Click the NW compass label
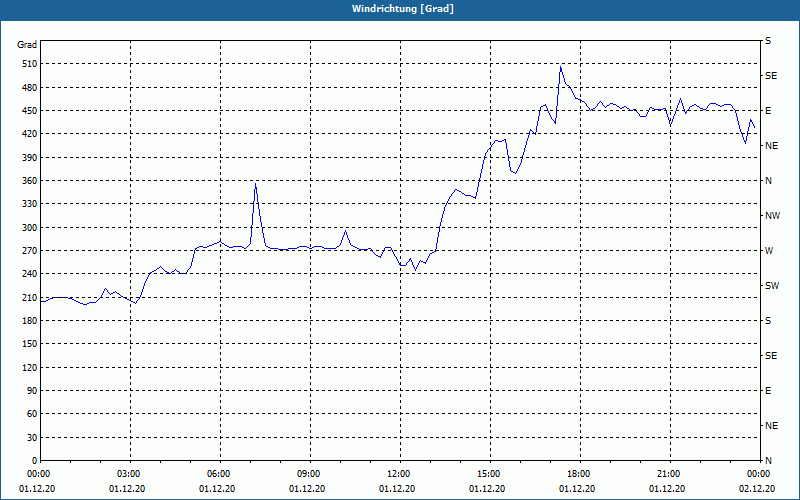The width and height of the screenshot is (800, 500). coord(772,216)
